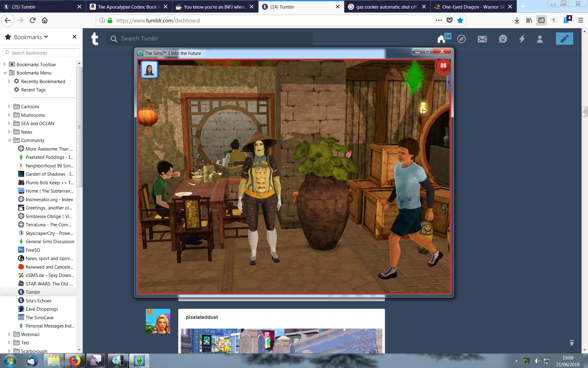Viewport: 588px width, 368px height.
Task: Expand Recently Bookmarked node
Action: click(x=9, y=81)
